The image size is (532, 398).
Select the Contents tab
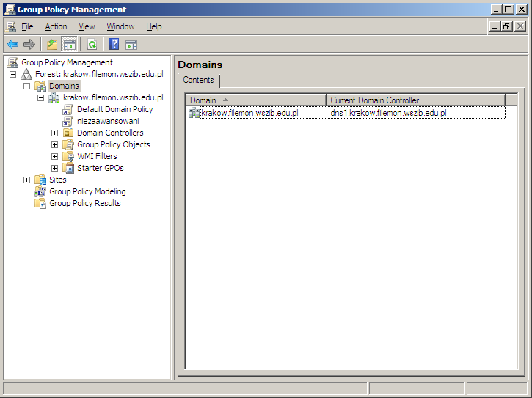[x=198, y=80]
